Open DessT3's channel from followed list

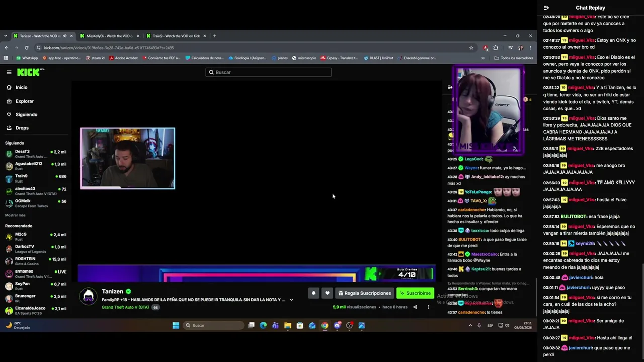[35, 154]
